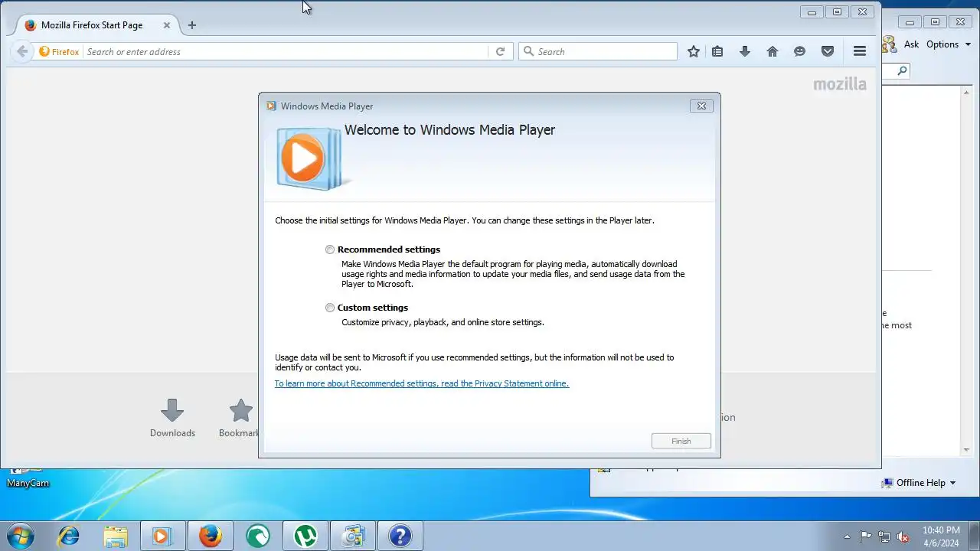Open Windows Explorer folder on taskbar

(x=116, y=536)
